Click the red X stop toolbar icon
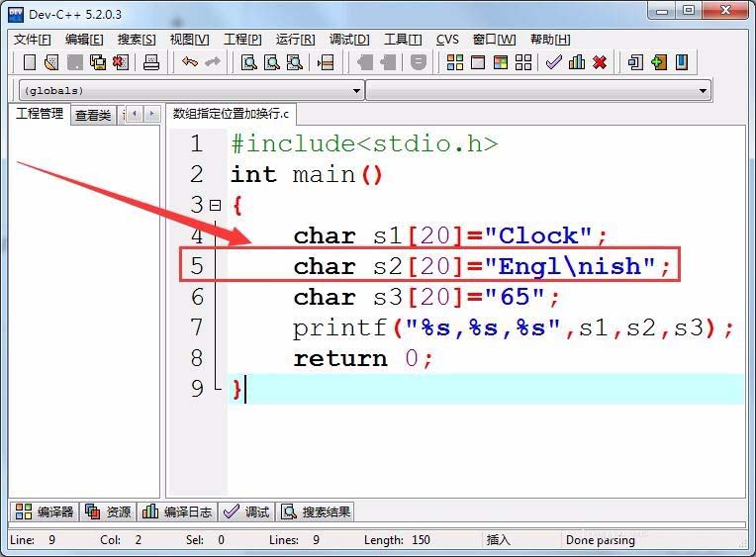 (600, 62)
